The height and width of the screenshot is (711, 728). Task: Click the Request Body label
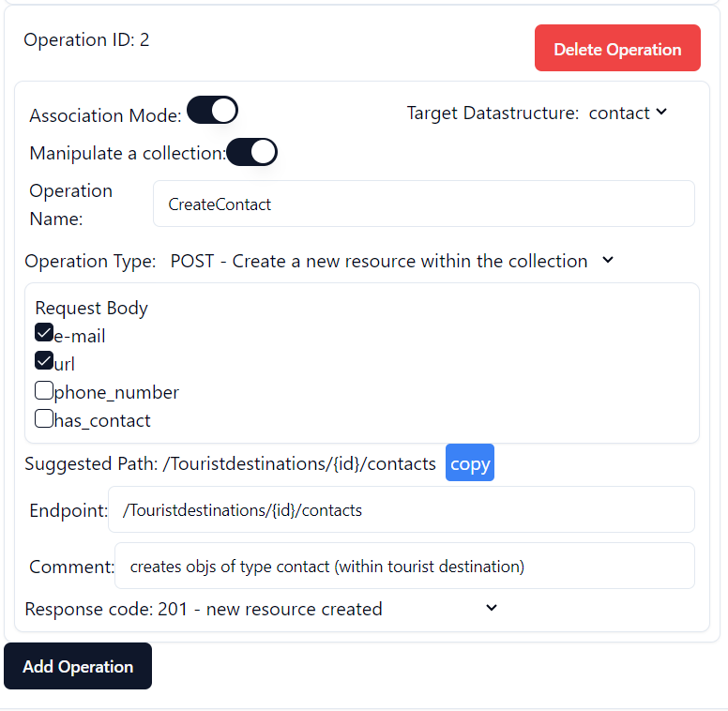91,308
